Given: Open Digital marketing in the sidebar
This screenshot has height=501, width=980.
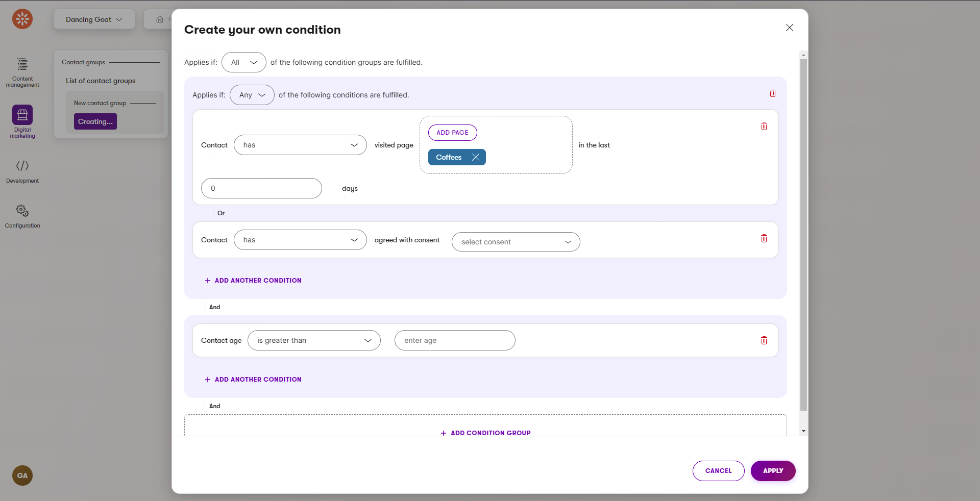Looking at the screenshot, I should [x=22, y=122].
